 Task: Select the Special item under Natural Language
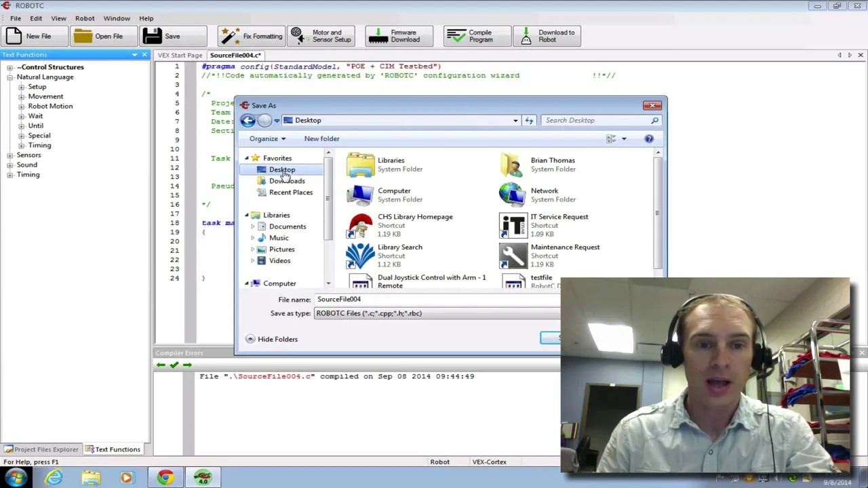coord(39,136)
